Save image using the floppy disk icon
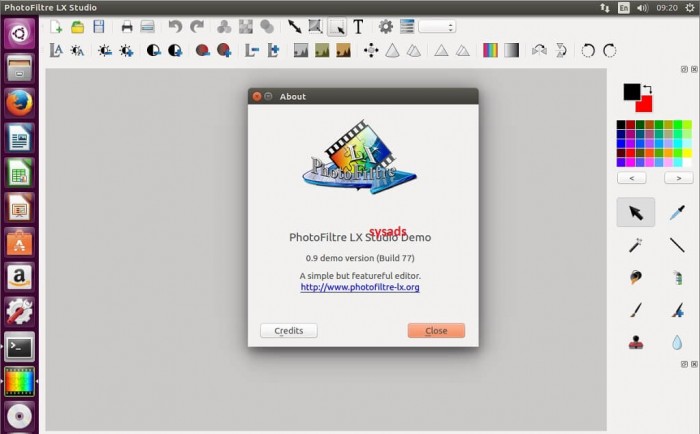 click(99, 27)
